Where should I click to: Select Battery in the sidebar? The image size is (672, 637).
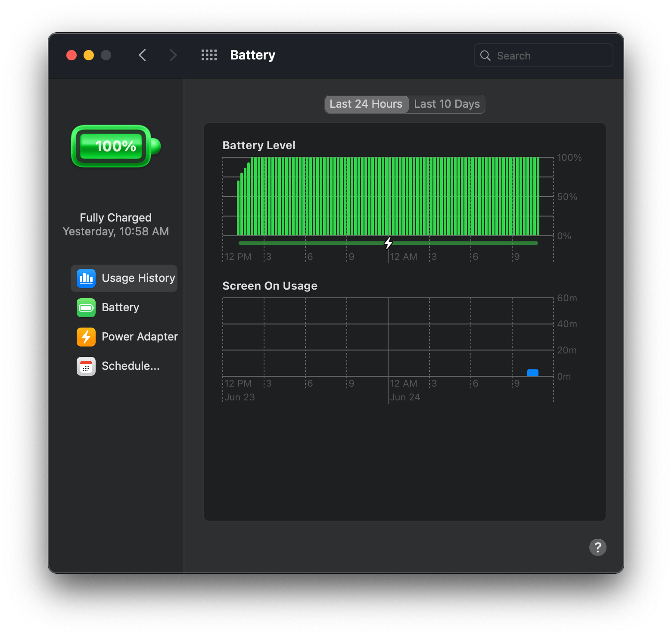[x=120, y=308]
